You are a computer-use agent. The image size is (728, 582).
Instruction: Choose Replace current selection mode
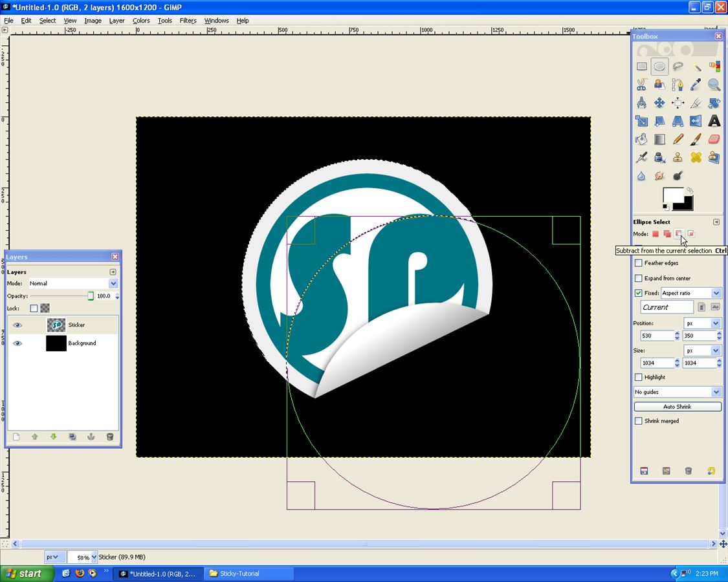656,234
